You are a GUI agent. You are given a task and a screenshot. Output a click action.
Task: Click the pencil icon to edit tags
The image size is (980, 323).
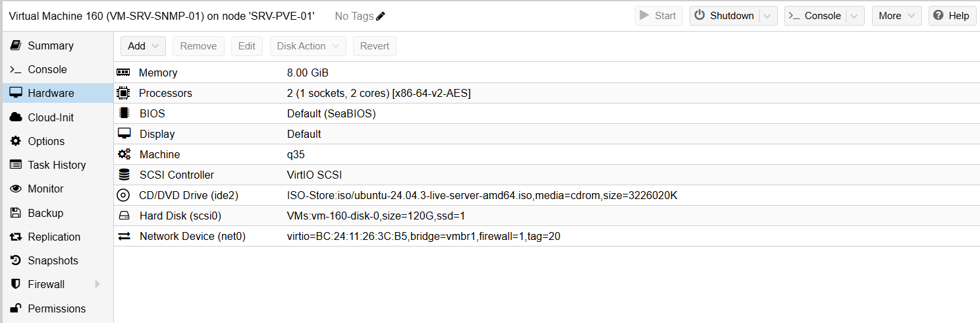pyautogui.click(x=381, y=16)
